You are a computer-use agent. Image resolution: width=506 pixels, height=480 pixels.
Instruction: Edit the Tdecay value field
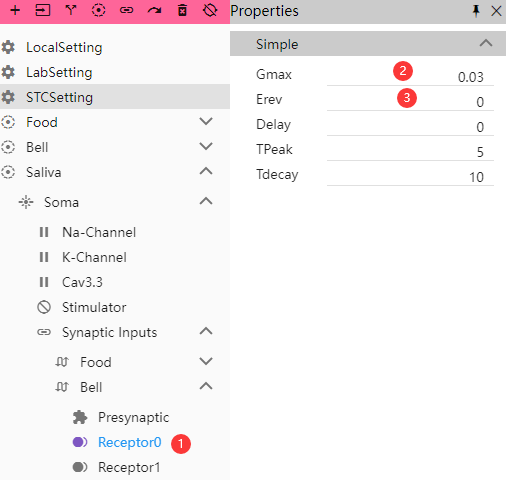tap(410, 176)
